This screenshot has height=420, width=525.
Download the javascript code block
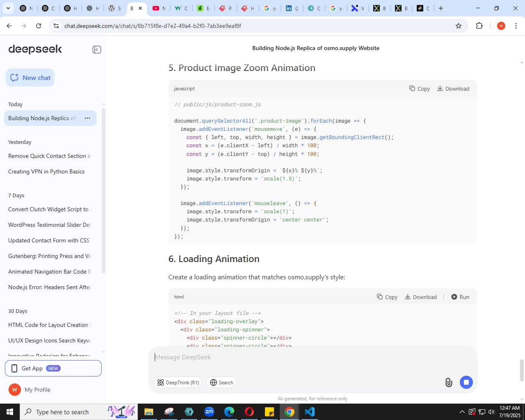pos(453,89)
